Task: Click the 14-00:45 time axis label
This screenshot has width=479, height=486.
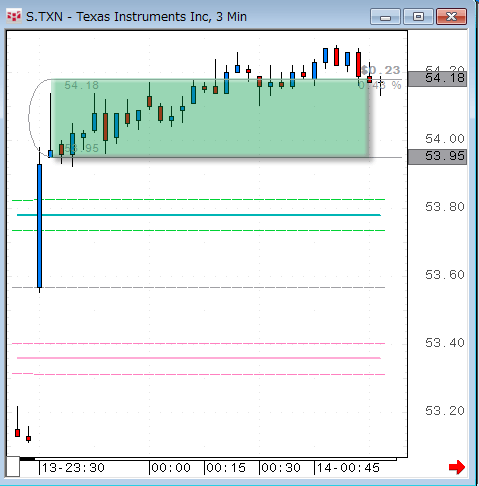Action: coord(348,468)
